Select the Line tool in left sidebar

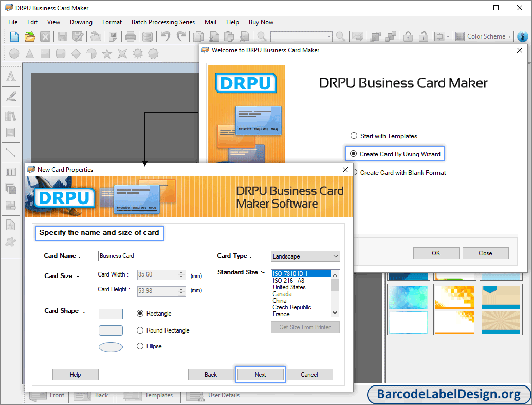coord(11,152)
